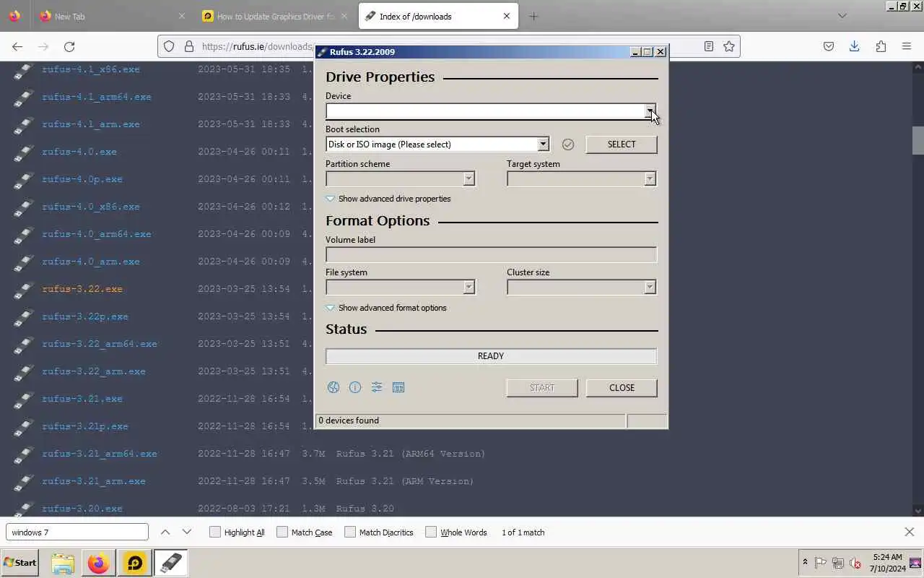Image resolution: width=924 pixels, height=578 pixels.
Task: Open the list all tabs chevron
Action: click(842, 16)
